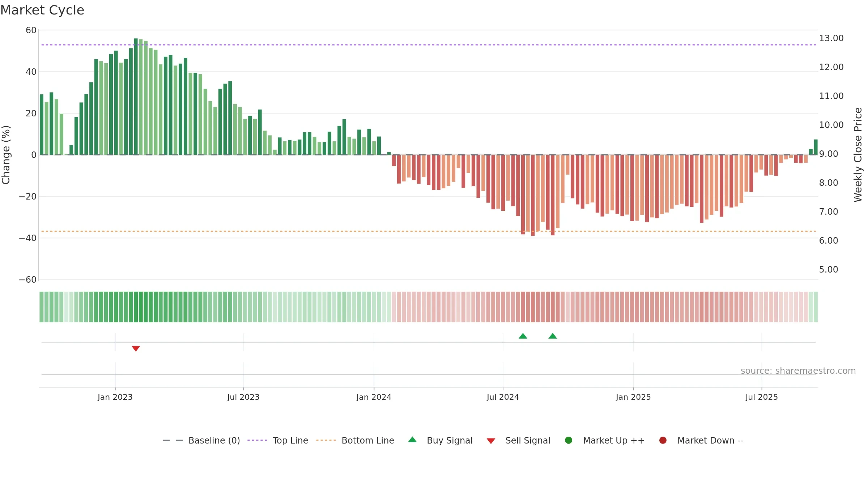Click the final light green cell in the heat strip
This screenshot has height=488, width=868.
tap(816, 307)
